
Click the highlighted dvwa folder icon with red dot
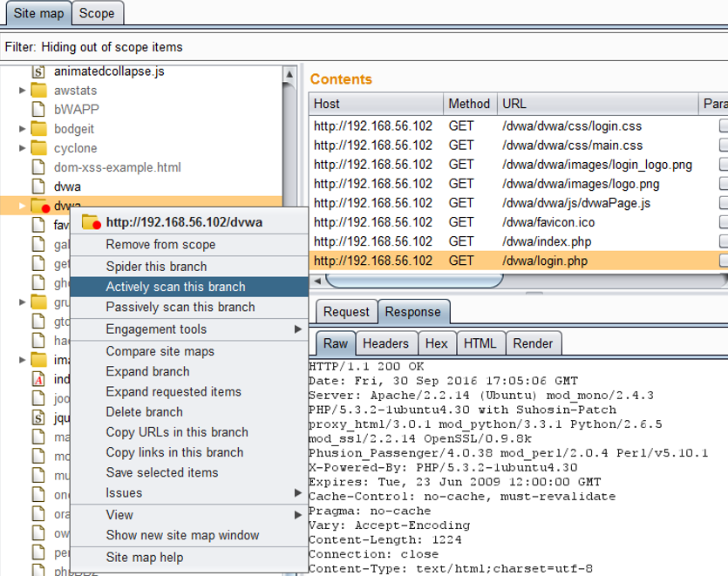pyautogui.click(x=40, y=206)
